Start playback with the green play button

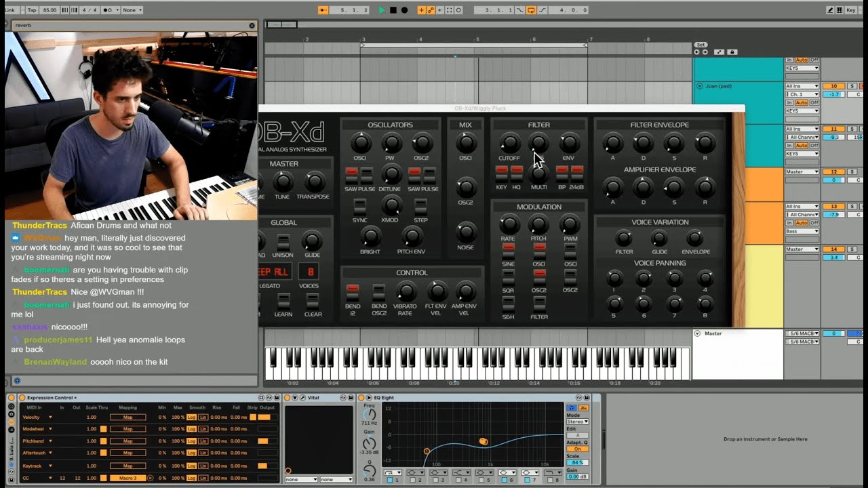(x=382, y=10)
